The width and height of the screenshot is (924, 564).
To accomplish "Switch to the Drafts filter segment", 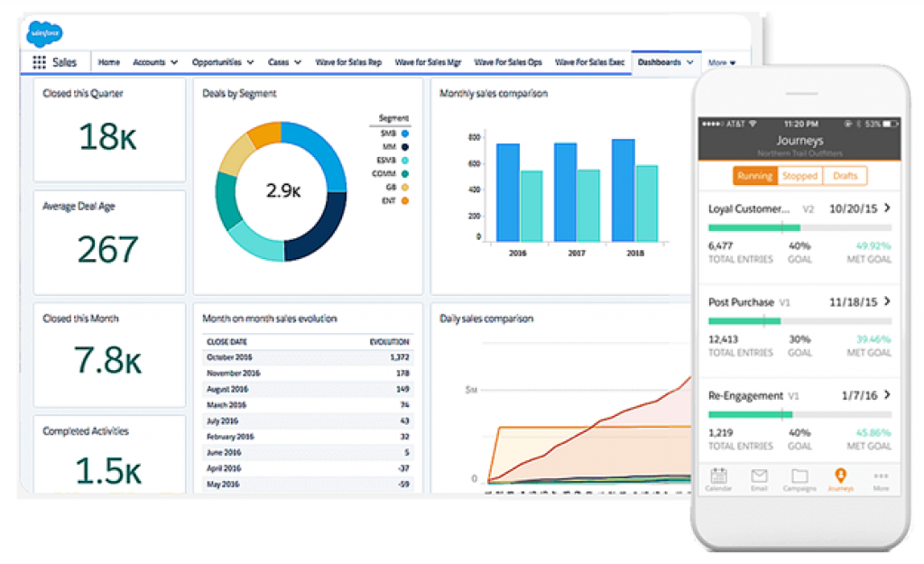I will click(845, 176).
